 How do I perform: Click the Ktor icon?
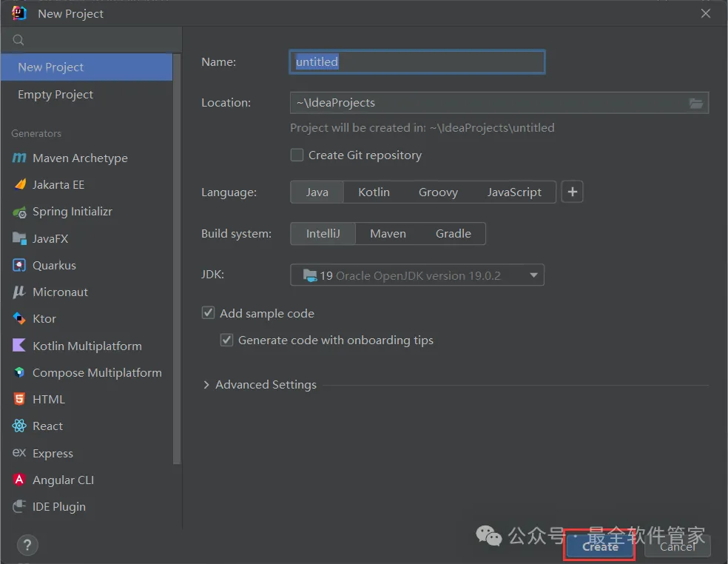19,319
